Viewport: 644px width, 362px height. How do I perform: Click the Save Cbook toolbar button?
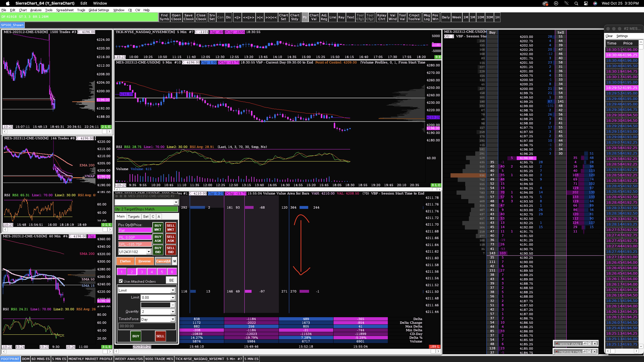pos(188,17)
